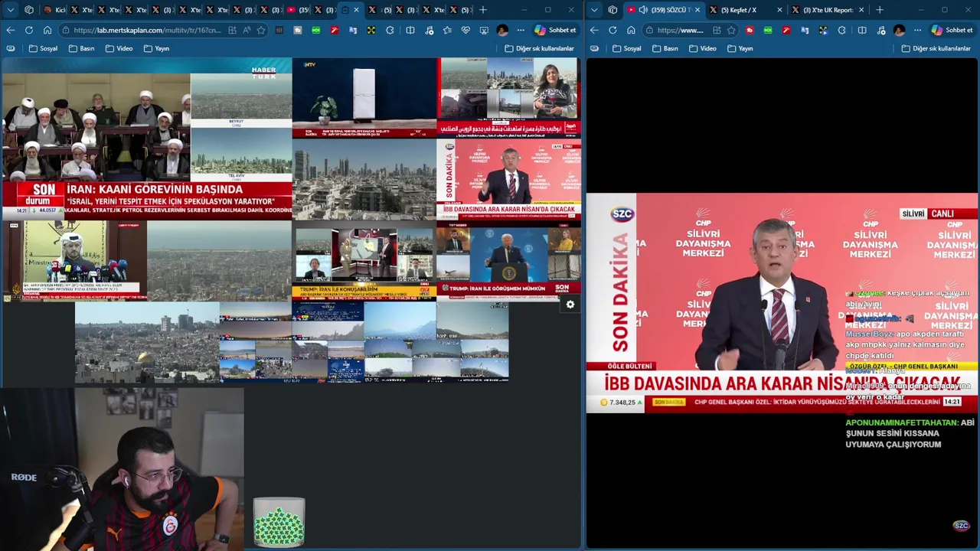This screenshot has height=551, width=980.
Task: Close the Keşfet / X tab
Action: click(x=779, y=10)
